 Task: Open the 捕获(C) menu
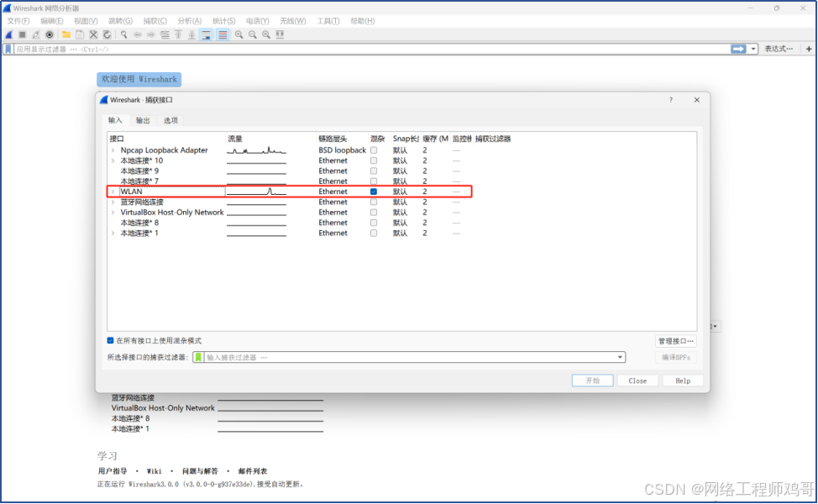(x=155, y=21)
